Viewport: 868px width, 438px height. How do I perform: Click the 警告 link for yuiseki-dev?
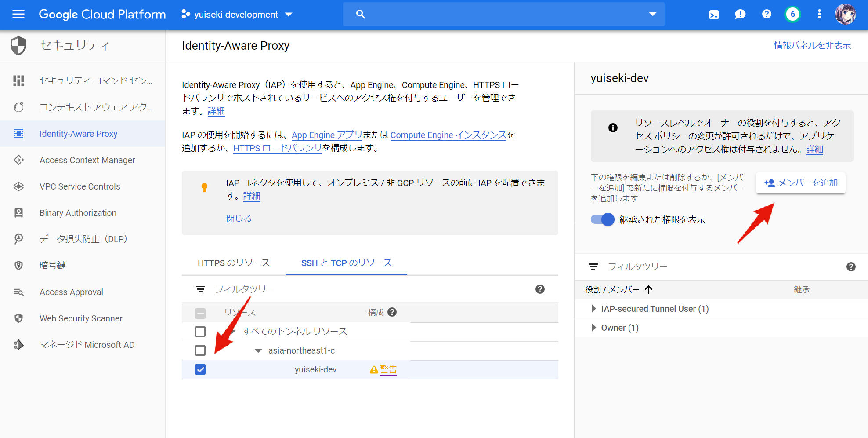point(388,369)
